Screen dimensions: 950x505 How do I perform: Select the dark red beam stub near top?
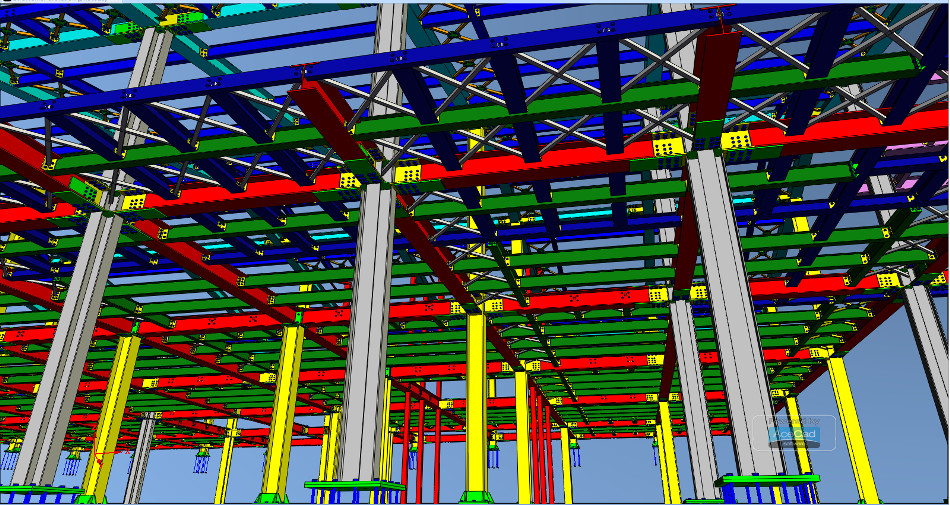(x=718, y=76)
